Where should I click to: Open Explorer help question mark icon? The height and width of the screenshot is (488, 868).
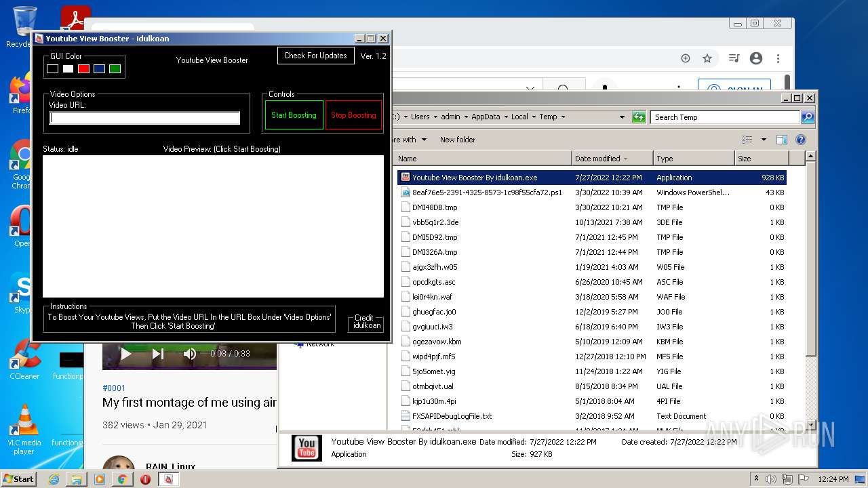tap(801, 140)
